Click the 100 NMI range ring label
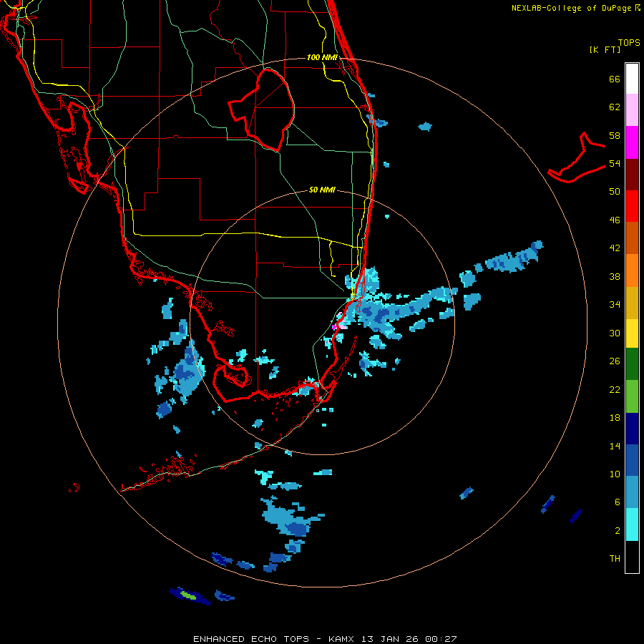 [x=322, y=57]
